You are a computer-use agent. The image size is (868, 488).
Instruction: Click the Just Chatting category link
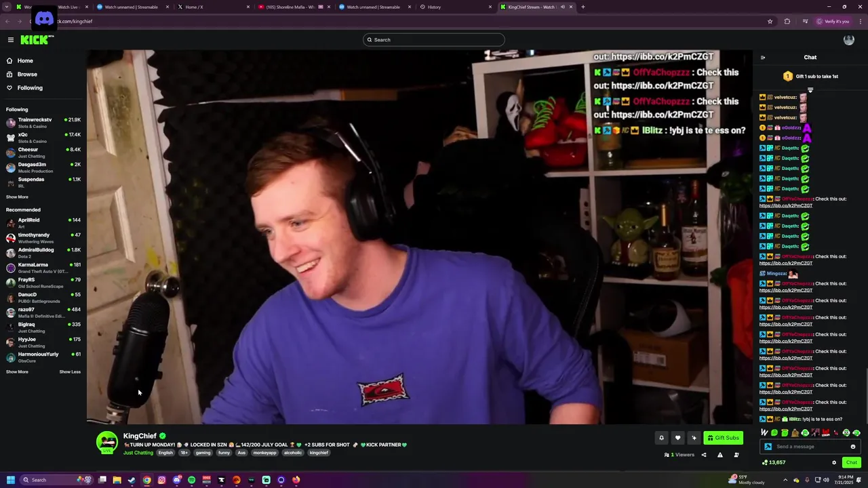(x=138, y=453)
